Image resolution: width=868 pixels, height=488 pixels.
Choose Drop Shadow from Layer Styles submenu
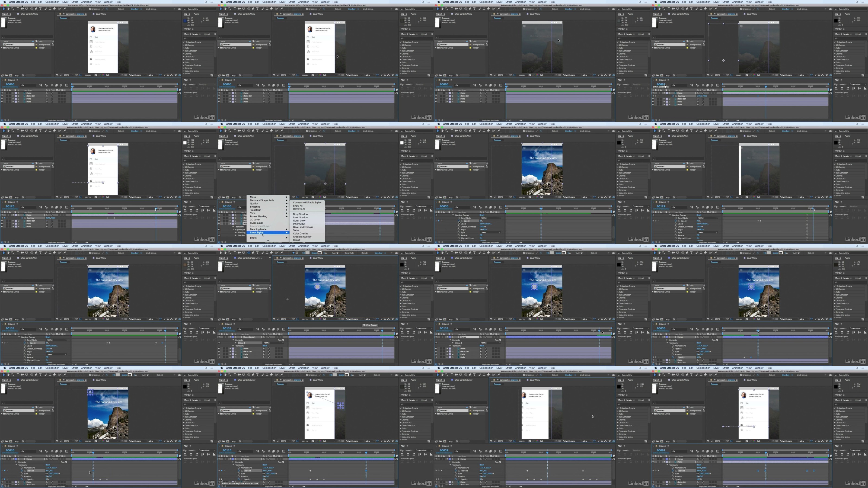tap(300, 214)
